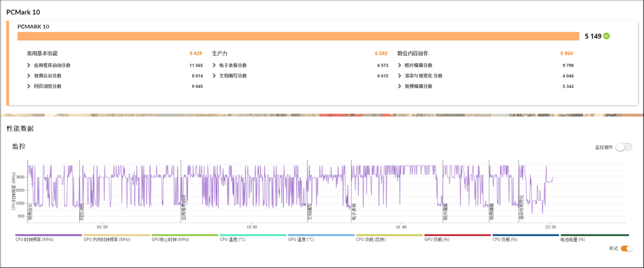Viewport: 644px width, 268px height.
Task: Click the overall score 5 149
Action: click(592, 36)
